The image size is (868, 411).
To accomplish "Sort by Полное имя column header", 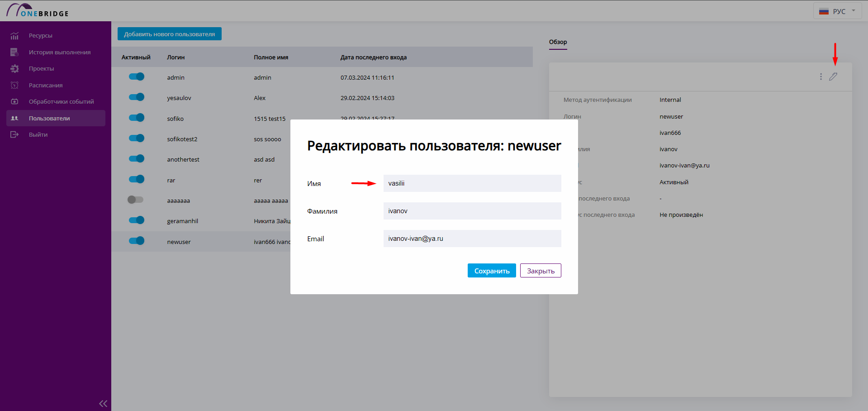I will coord(271,57).
